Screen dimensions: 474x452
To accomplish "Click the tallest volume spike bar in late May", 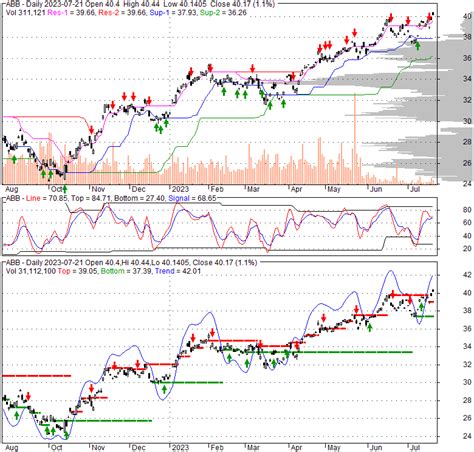I will coord(355,138).
